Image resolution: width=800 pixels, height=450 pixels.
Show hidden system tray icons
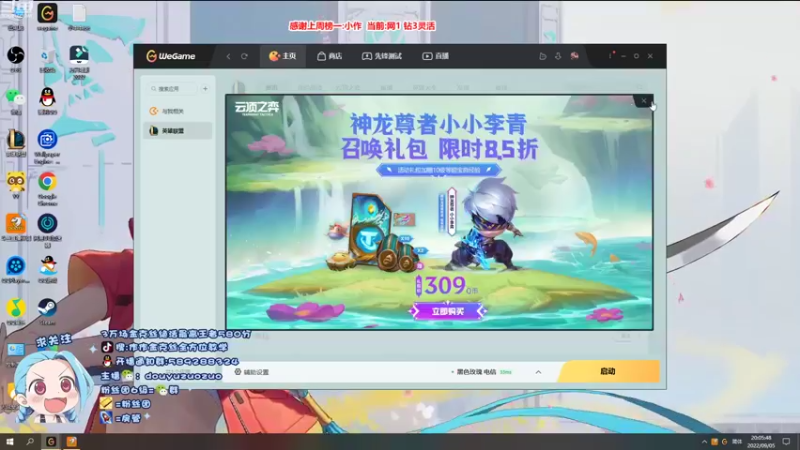[x=704, y=442]
